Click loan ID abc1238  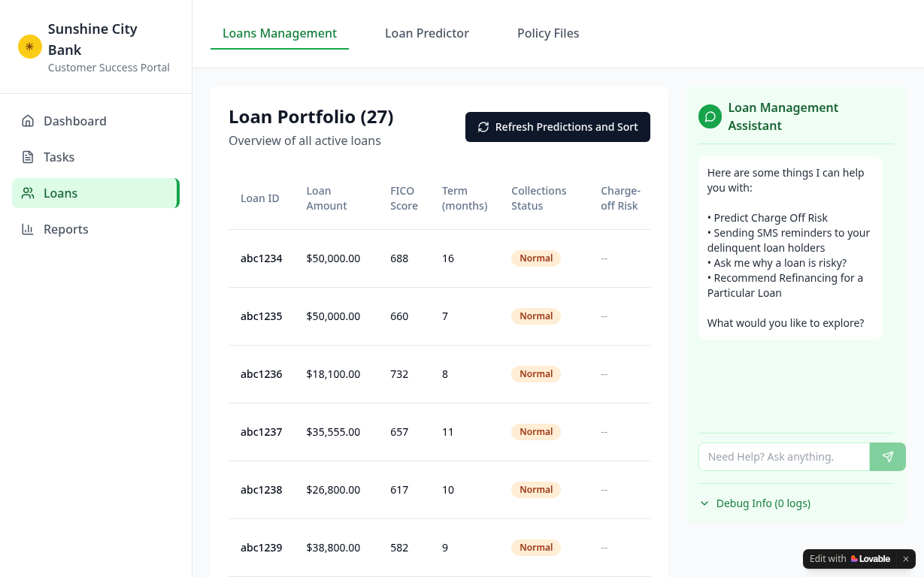click(262, 490)
